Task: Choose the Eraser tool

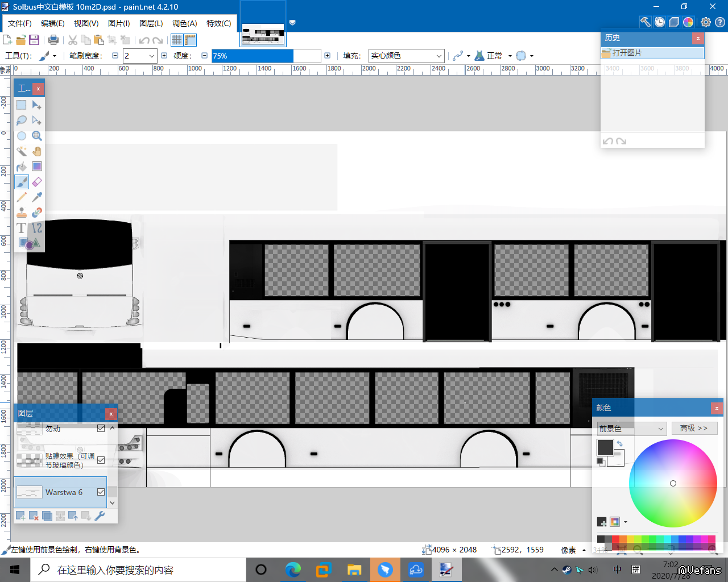Action: (x=37, y=182)
